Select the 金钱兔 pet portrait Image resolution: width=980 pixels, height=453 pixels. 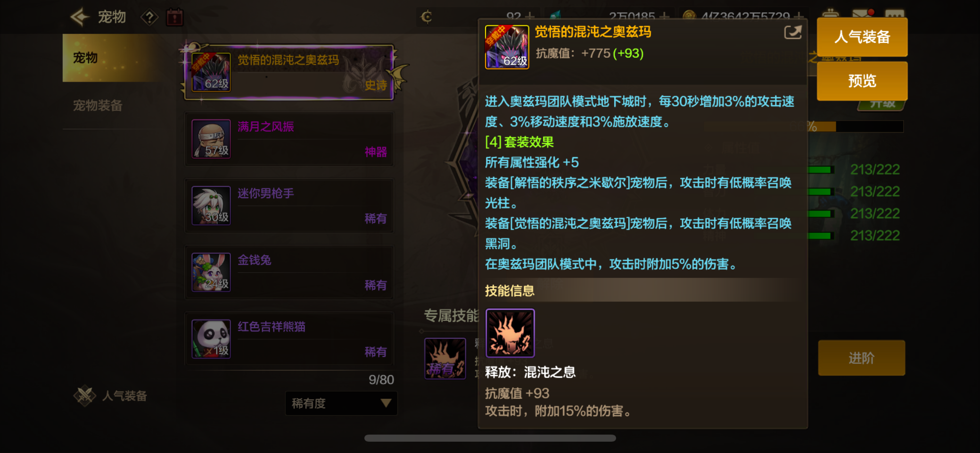pyautogui.click(x=211, y=272)
